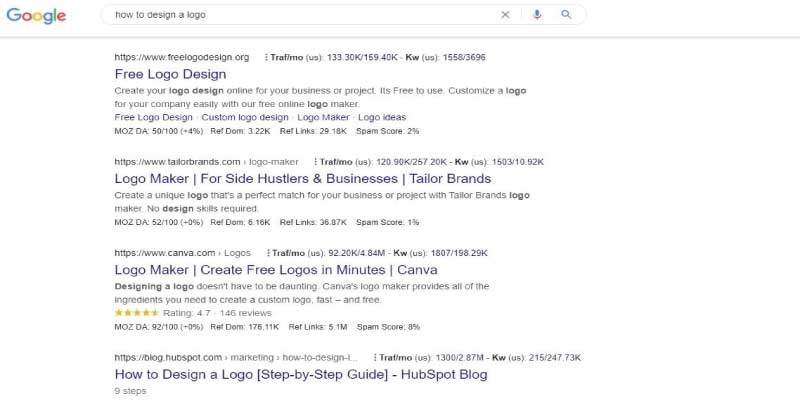Image resolution: width=800 pixels, height=400 pixels.
Task: Open the 'Custom logo design' sitelink
Action: (x=245, y=117)
